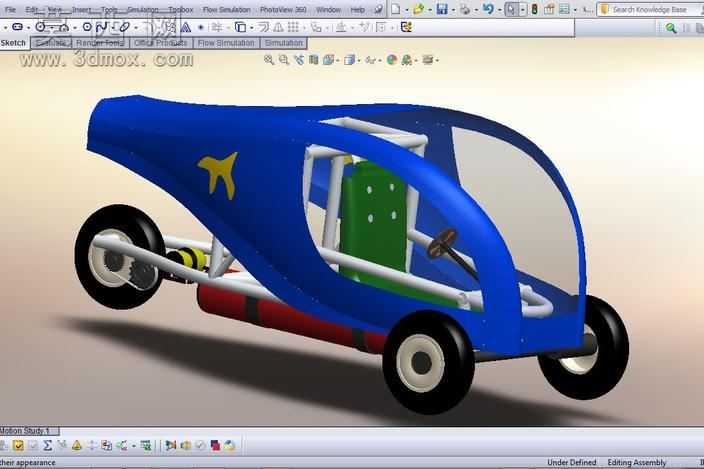Click the Previous View icon
704x469 pixels.
[x=299, y=60]
